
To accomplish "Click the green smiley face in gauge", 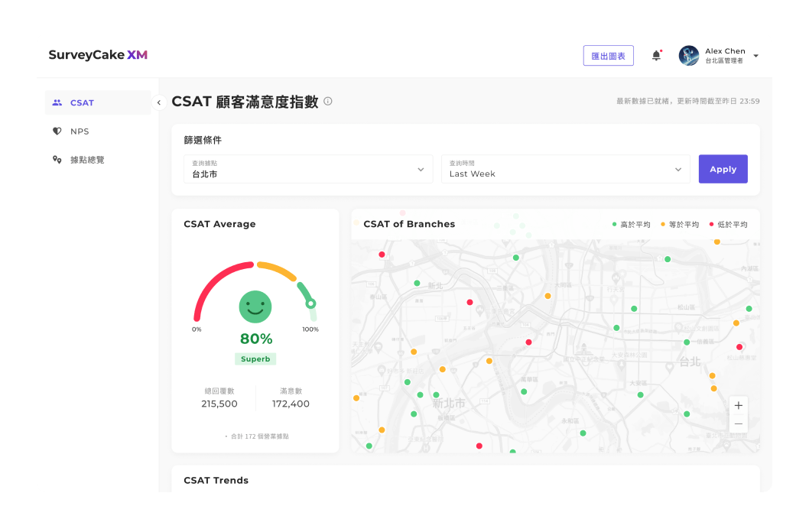I will [x=255, y=307].
